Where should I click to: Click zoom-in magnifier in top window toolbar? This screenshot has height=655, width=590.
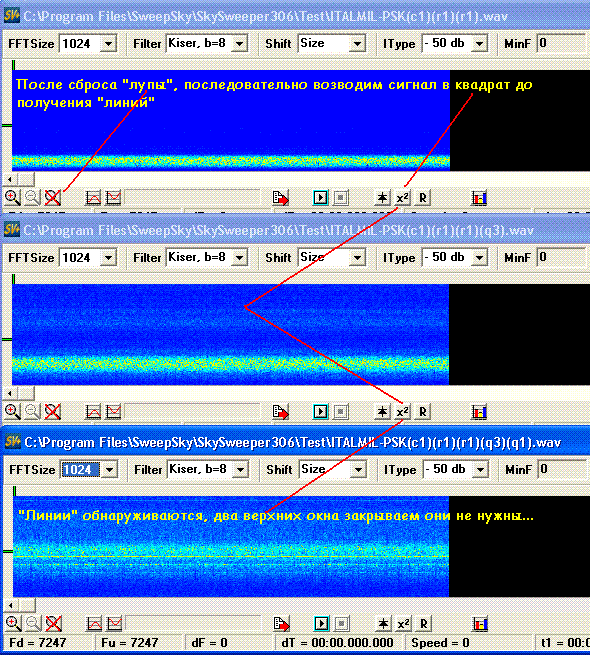(x=13, y=197)
